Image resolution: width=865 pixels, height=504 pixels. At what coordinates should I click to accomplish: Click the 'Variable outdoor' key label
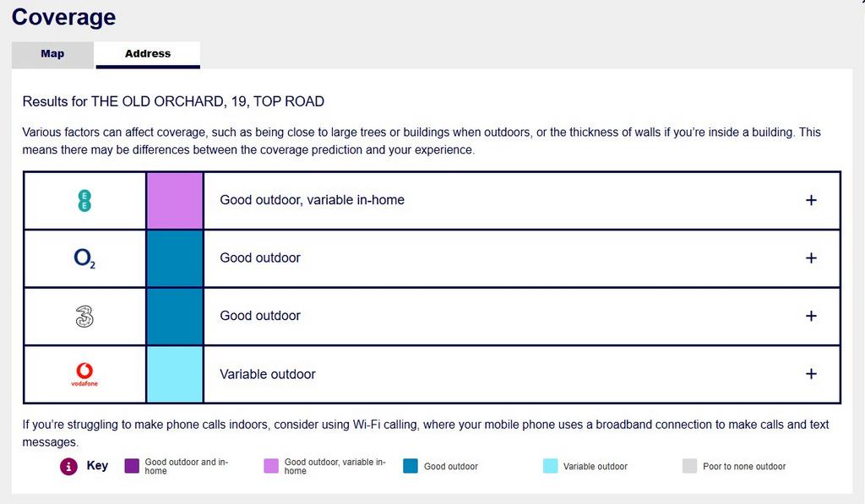(596, 467)
